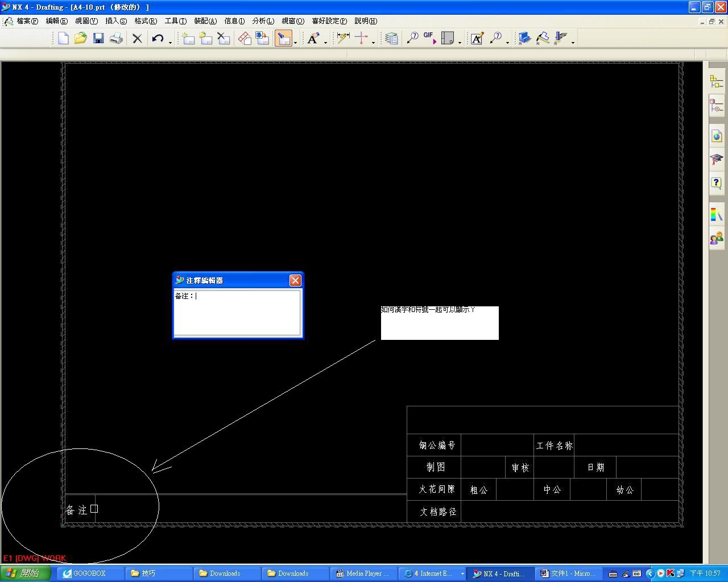Image resolution: width=728 pixels, height=582 pixels.
Task: Open a file with the folder icon
Action: (x=81, y=38)
